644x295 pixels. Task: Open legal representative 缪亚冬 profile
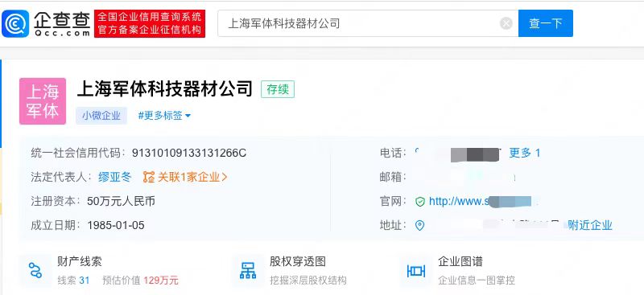click(115, 178)
